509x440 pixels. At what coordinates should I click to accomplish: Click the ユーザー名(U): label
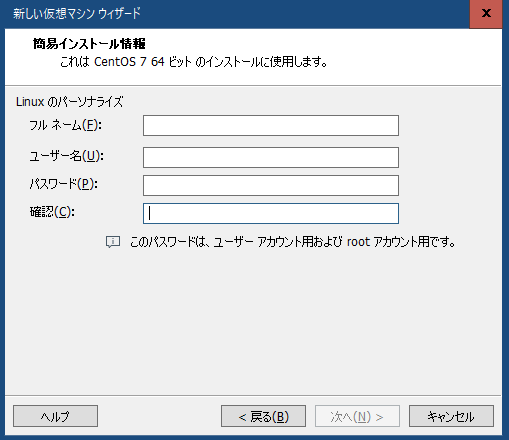66,156
